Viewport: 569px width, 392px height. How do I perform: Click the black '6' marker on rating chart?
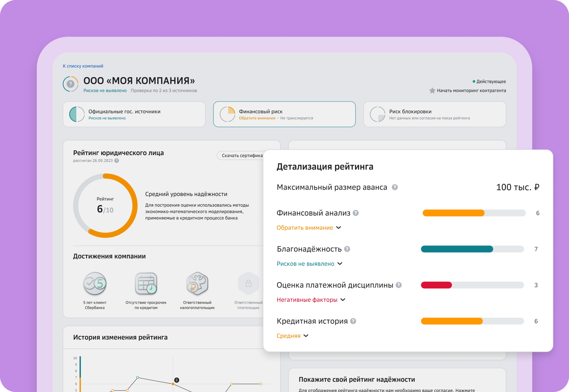click(177, 380)
